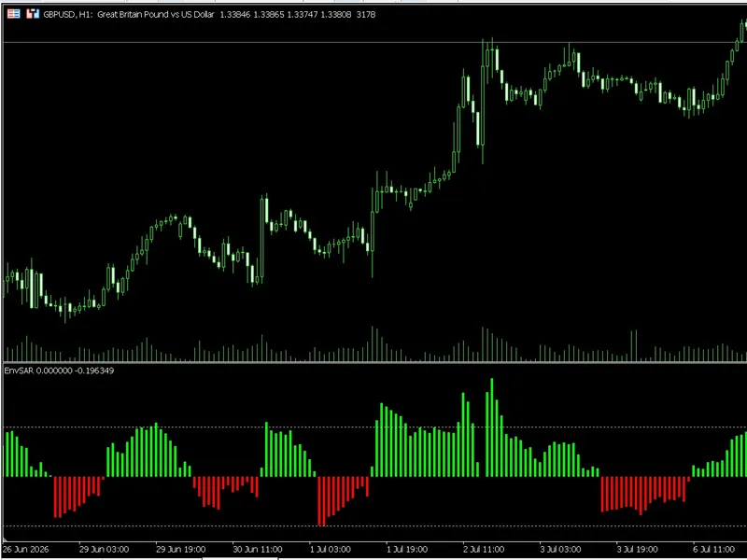Select the open price value 1.33846
The height and width of the screenshot is (560, 747).
click(235, 15)
